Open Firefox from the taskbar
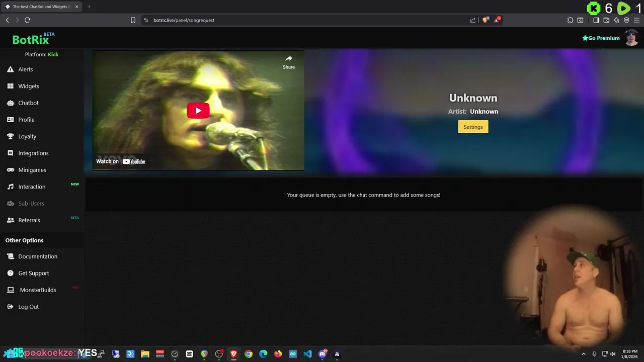Screen dimensions: 644x362 point(278,354)
